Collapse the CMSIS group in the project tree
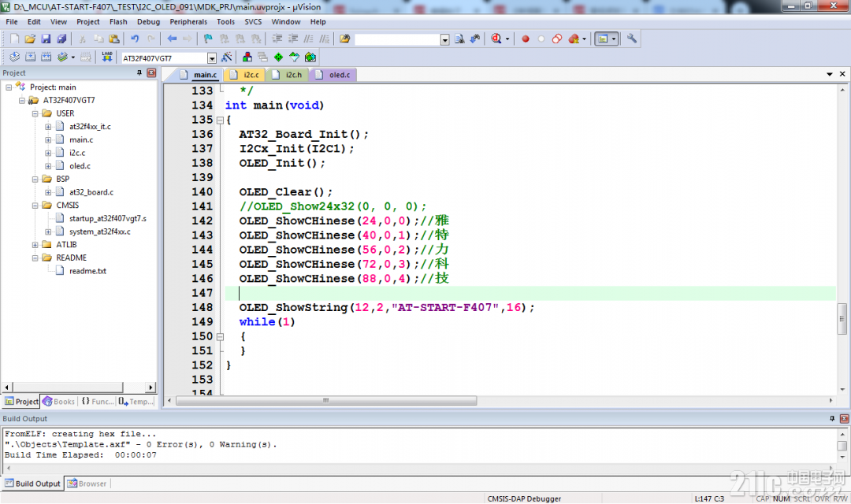This screenshot has width=851, height=504. coord(35,206)
